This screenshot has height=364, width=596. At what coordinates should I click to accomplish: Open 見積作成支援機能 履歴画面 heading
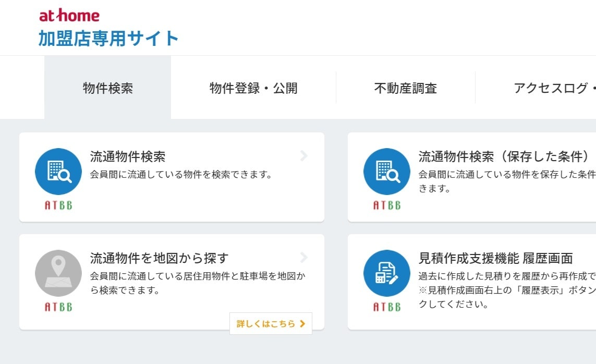pyautogui.click(x=496, y=258)
